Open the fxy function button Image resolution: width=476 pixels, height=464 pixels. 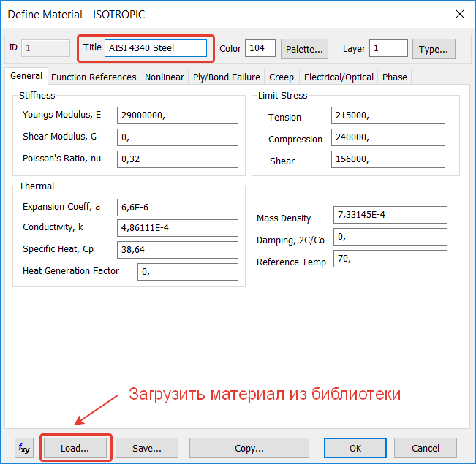[24, 448]
